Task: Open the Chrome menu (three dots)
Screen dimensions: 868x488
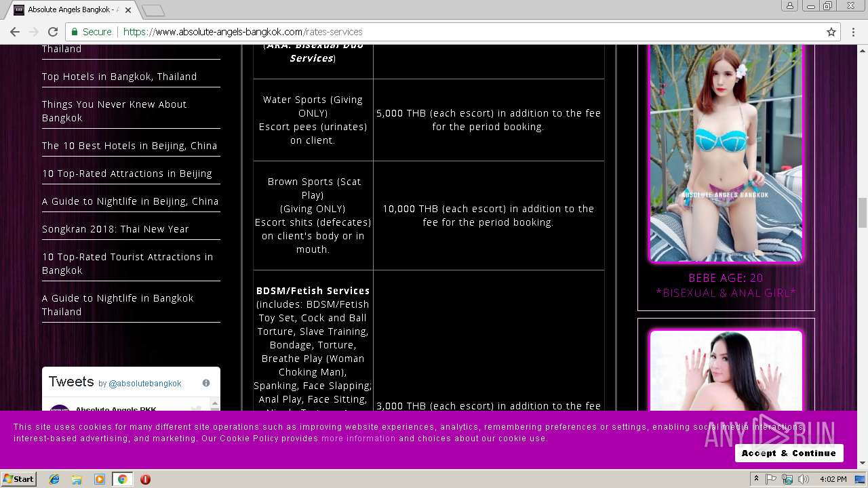Action: 853,32
